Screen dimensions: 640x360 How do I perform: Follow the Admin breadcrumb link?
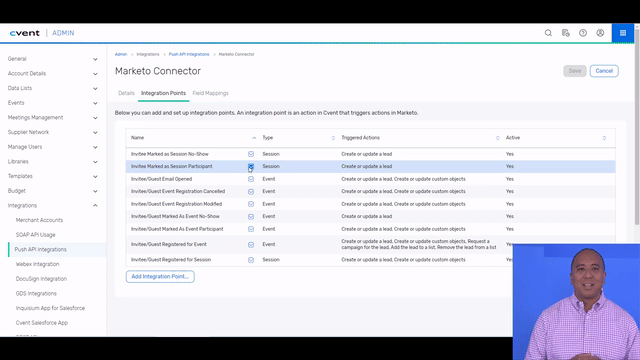pyautogui.click(x=121, y=54)
